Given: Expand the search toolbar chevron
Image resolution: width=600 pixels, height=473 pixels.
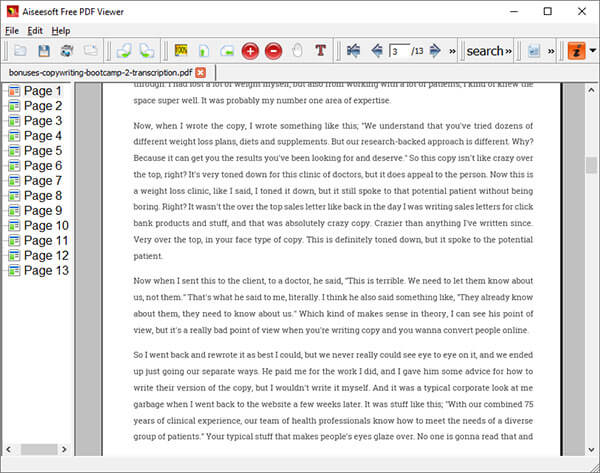Looking at the screenshot, I should tap(509, 51).
